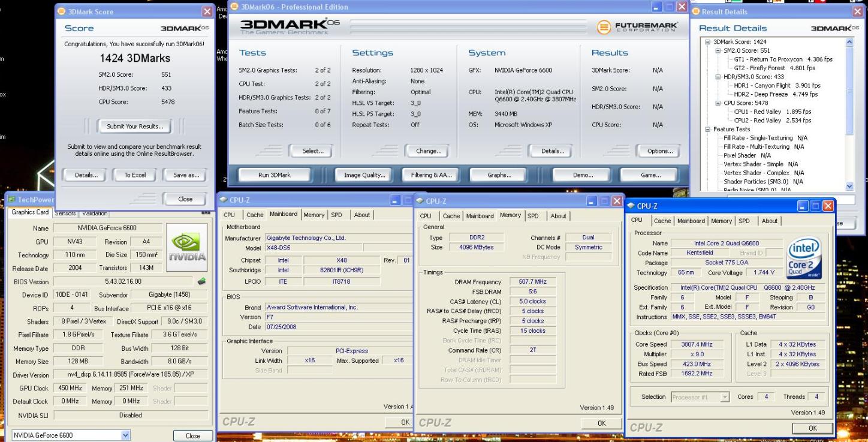Click the Run 3DMark button
Screen dimensions: 868x442
click(x=274, y=175)
